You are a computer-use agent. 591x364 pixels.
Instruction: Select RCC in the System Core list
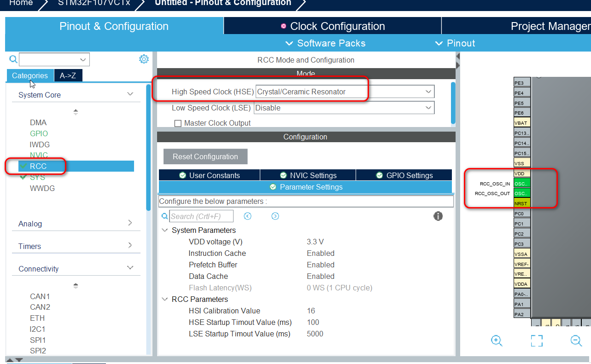tap(76, 166)
